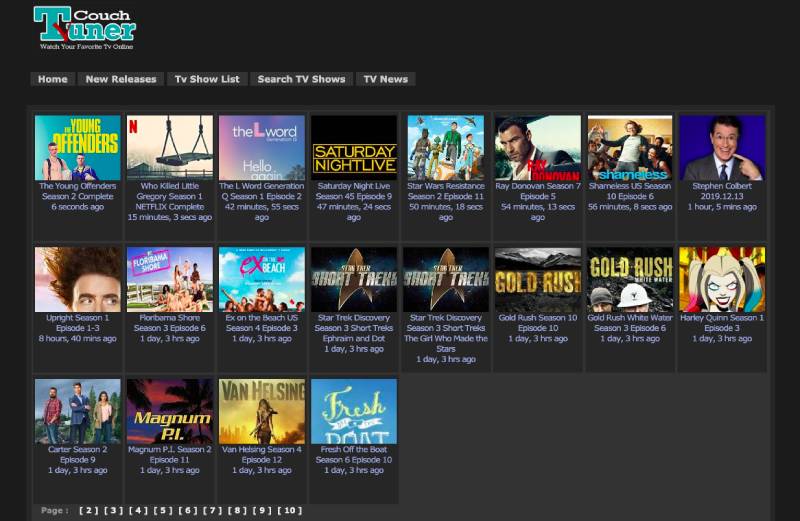The width and height of the screenshot is (800, 521).
Task: Click Fresh Off the Boat Season 6 link
Action: pos(354,455)
